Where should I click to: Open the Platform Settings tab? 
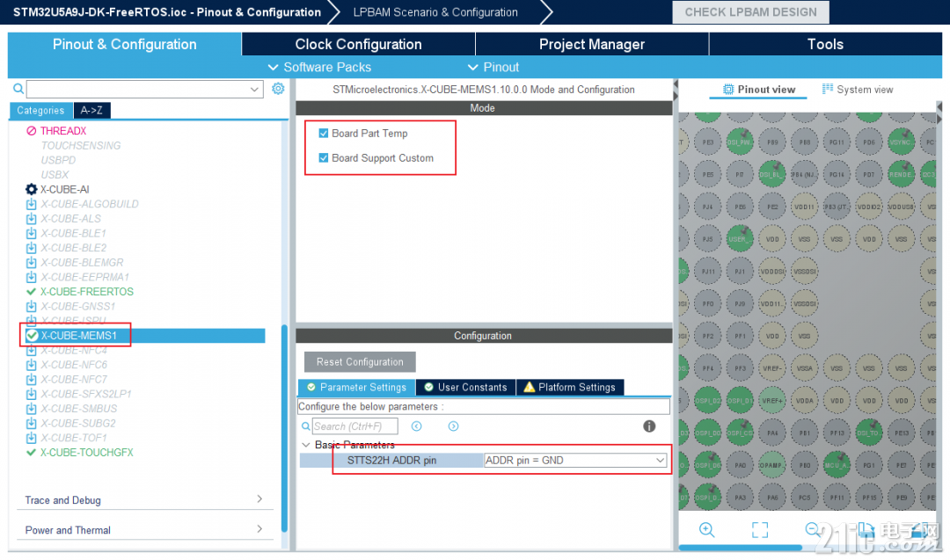[569, 388]
